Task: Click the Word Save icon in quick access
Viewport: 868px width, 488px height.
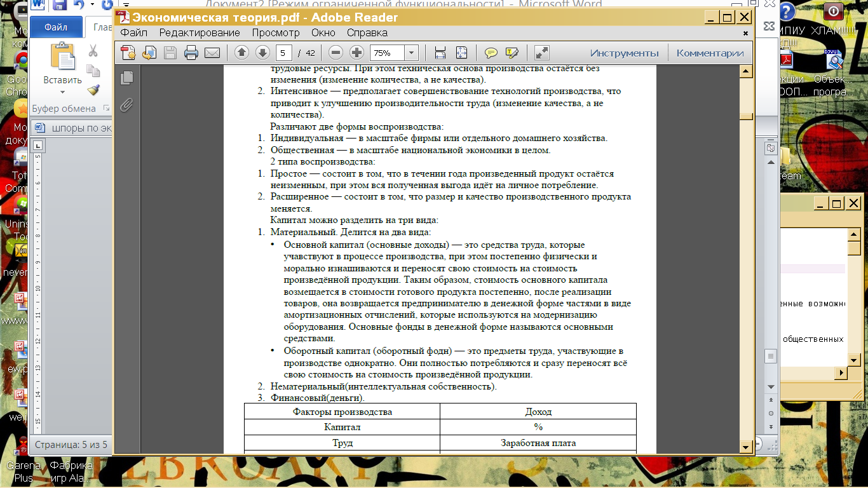Action: coord(59,5)
